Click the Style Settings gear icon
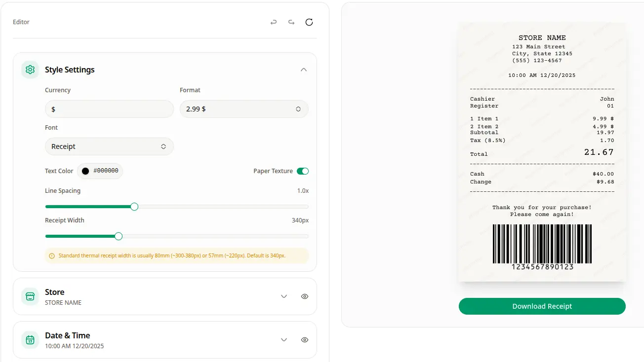Image resolution: width=644 pixels, height=362 pixels. click(30, 70)
